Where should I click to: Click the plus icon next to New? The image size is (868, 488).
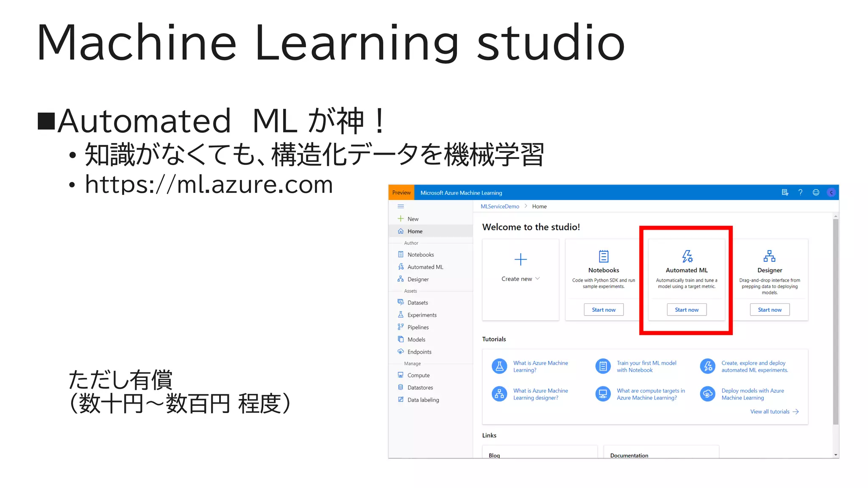tap(401, 219)
